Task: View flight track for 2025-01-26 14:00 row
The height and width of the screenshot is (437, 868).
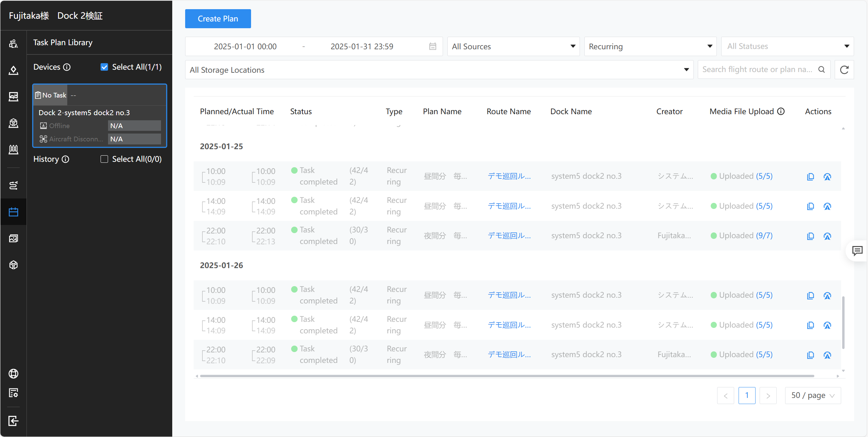Action: coord(827,325)
